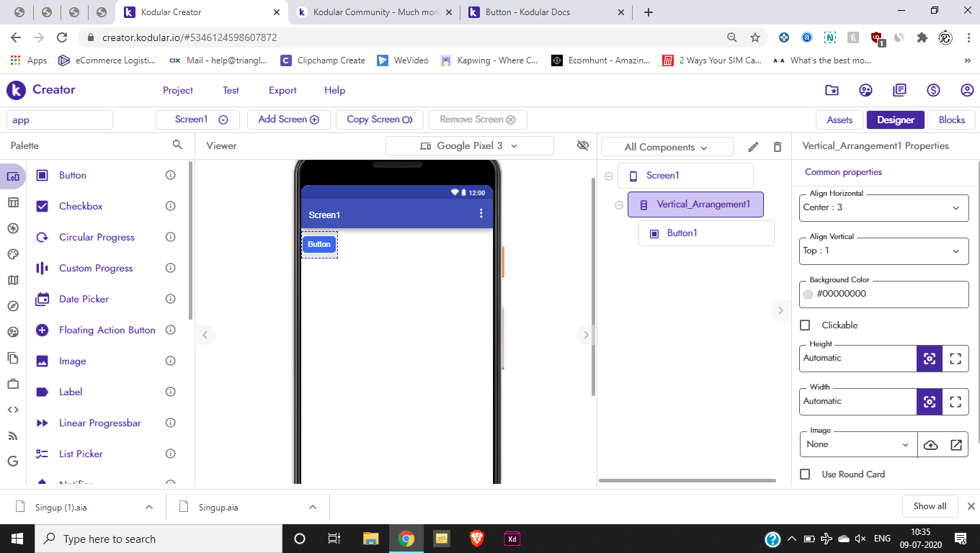Open the palette search icon

[177, 145]
